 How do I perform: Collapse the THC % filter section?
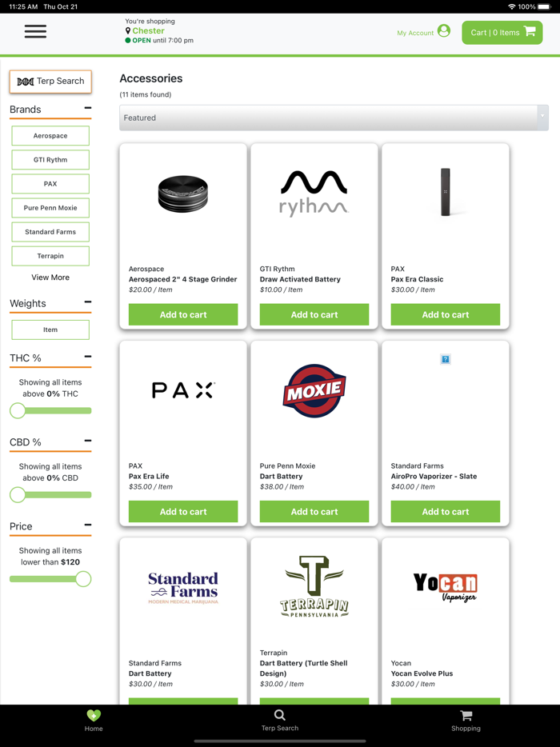[x=88, y=357]
